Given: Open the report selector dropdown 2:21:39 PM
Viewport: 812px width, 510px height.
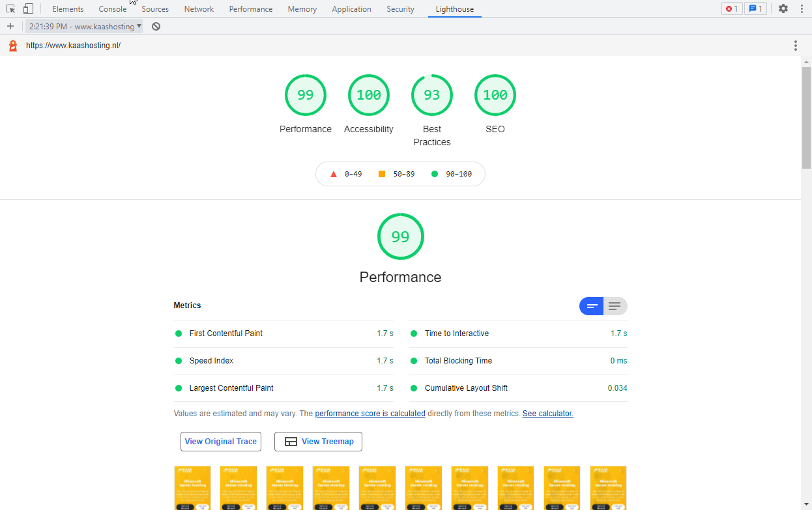Looking at the screenshot, I should pos(85,27).
